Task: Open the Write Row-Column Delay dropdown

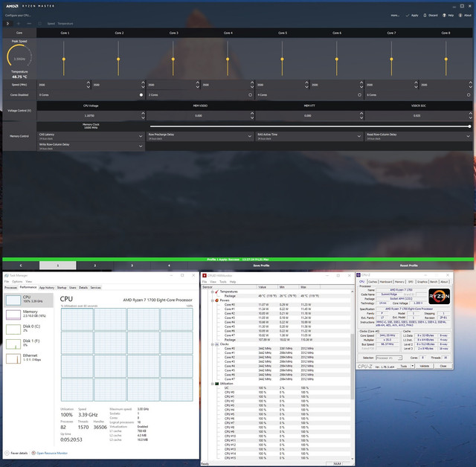Action: click(91, 146)
